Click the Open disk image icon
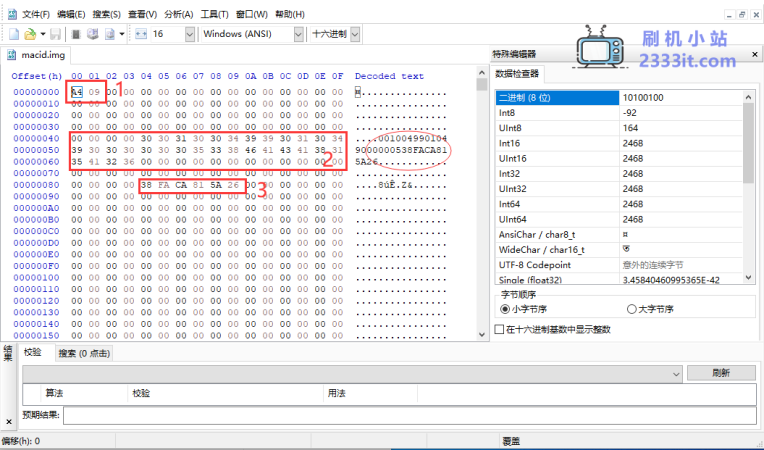The width and height of the screenshot is (764, 450). click(110, 34)
